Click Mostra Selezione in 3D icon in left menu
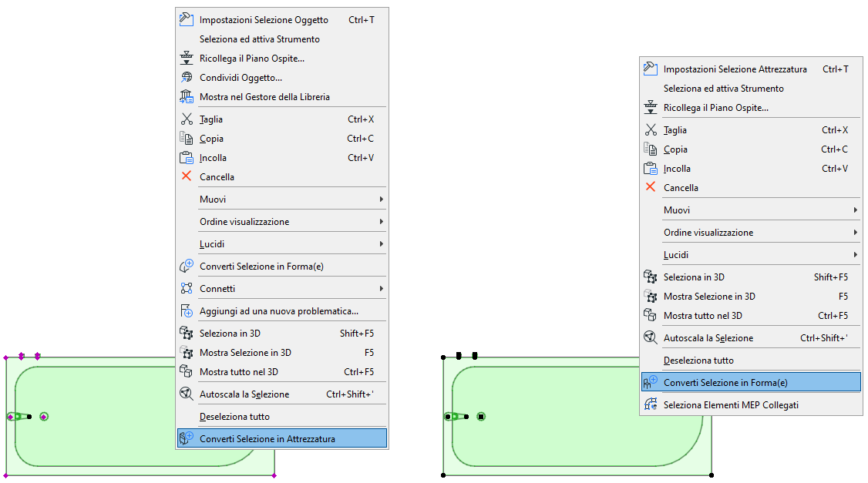The image size is (868, 483). click(x=186, y=353)
